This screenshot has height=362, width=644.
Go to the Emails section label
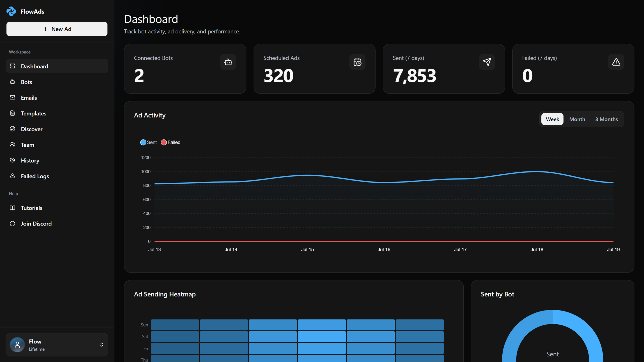point(29,98)
